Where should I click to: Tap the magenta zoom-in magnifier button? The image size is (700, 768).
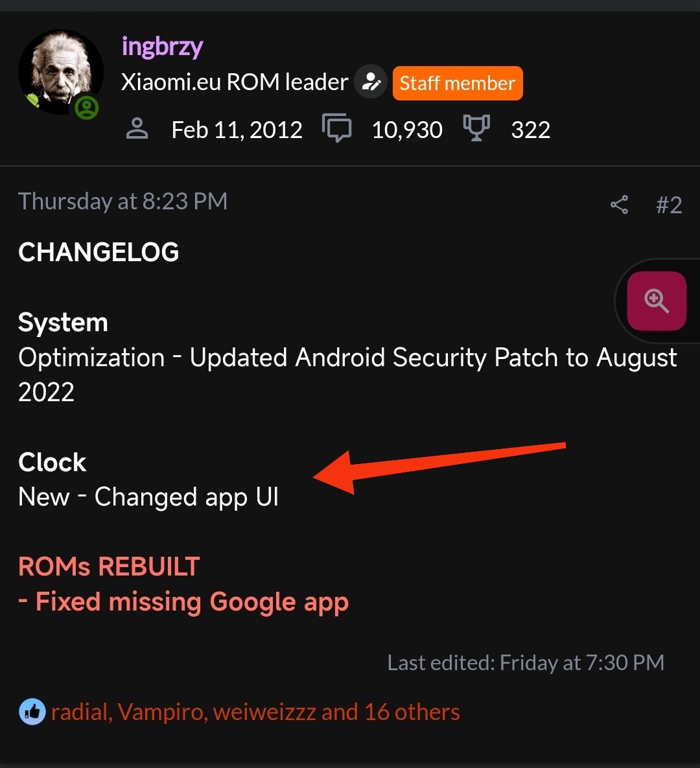(x=657, y=301)
